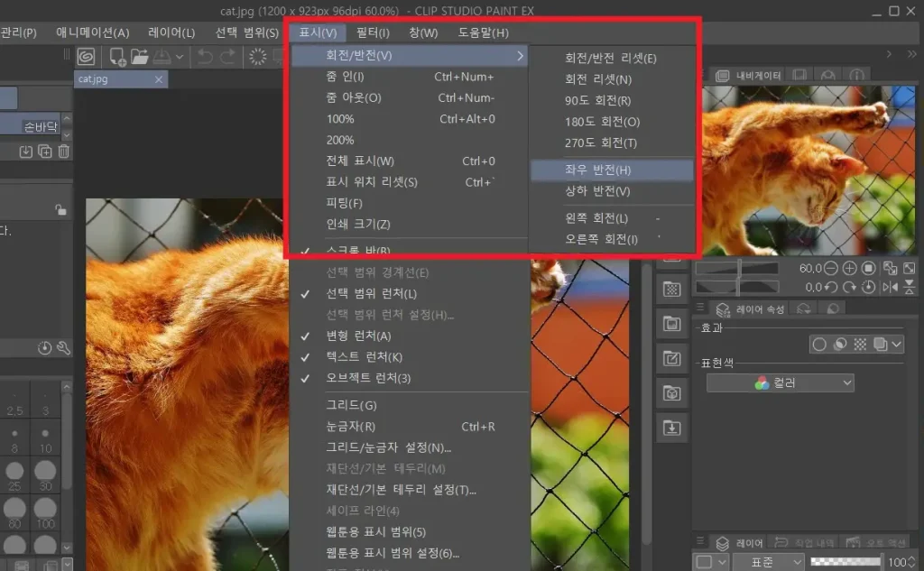924x571 pixels.
Task: Click the delete sub tool trash icon
Action: point(64,151)
